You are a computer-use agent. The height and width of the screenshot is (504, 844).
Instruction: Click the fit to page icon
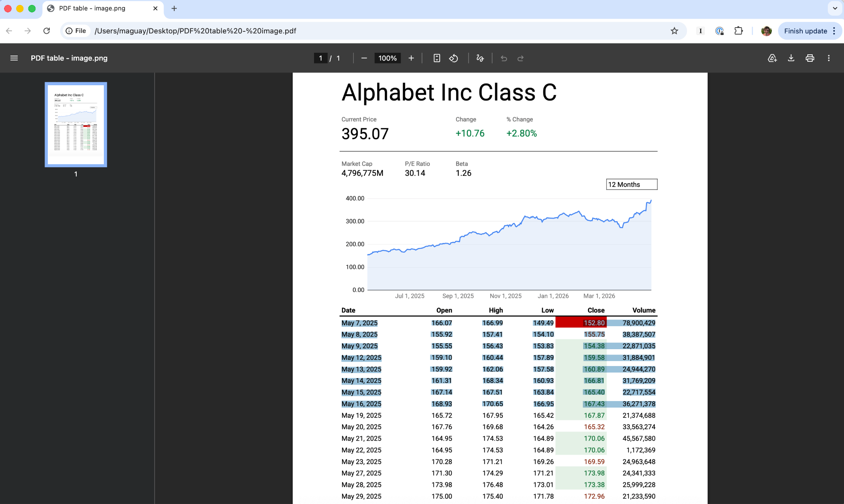[437, 58]
